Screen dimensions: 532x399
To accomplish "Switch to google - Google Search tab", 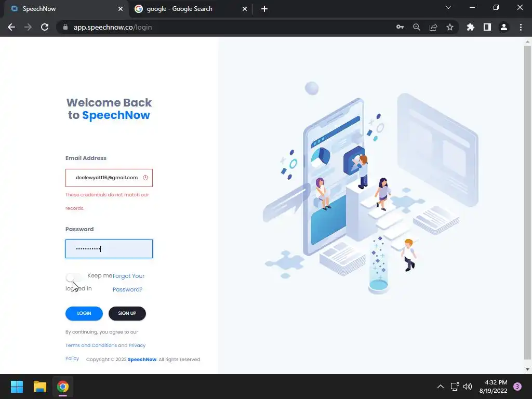I will coord(190,9).
